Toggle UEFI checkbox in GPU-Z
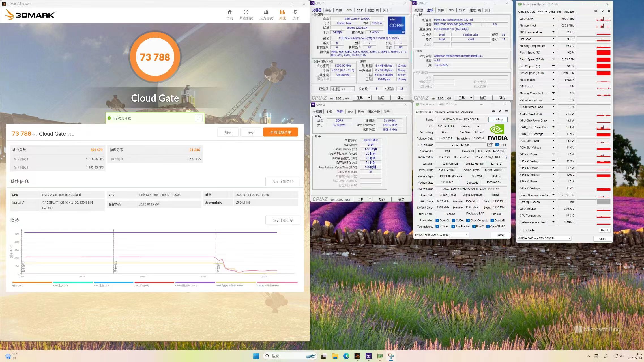This screenshot has width=644, height=362. coord(497,145)
